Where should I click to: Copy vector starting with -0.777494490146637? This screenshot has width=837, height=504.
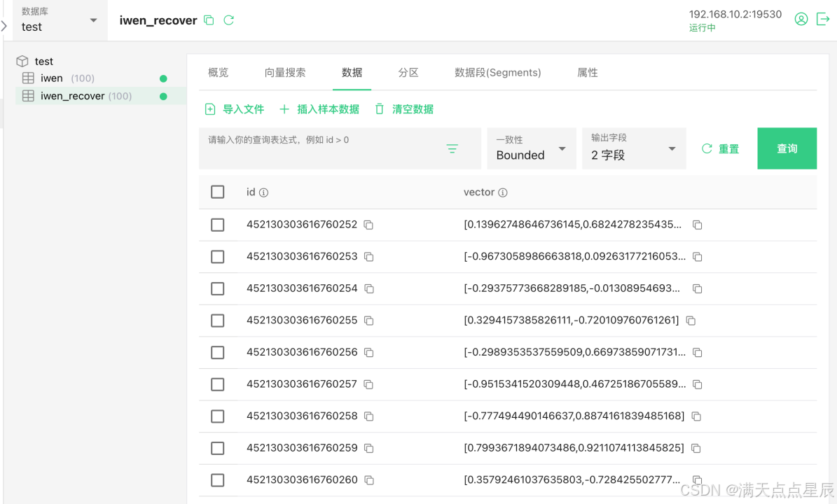tap(696, 416)
